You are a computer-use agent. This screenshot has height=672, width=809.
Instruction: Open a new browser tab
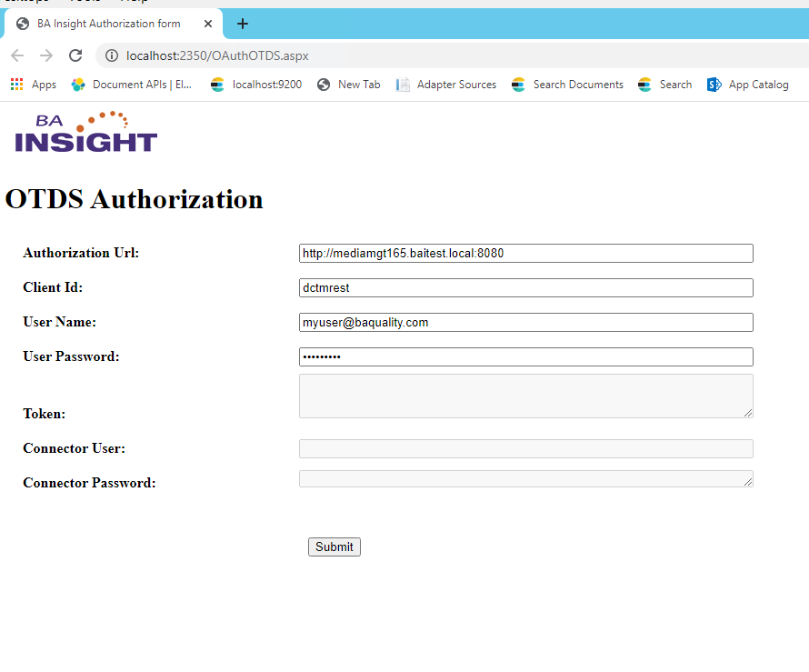click(243, 24)
